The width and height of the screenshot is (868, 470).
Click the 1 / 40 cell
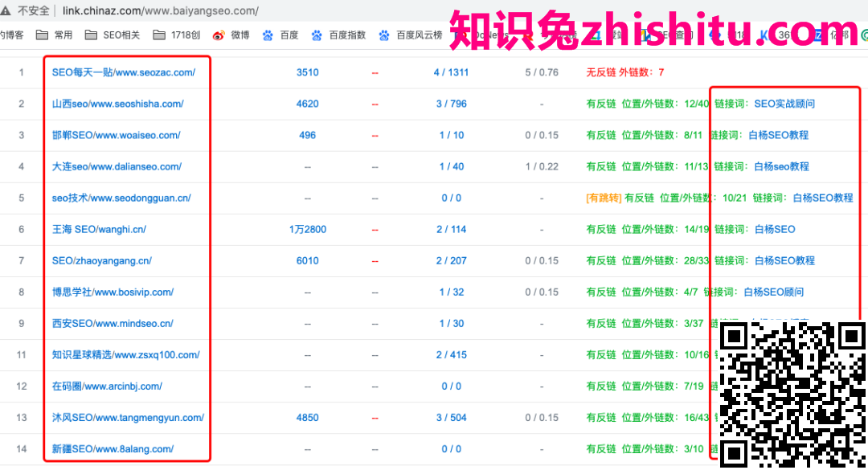(x=451, y=166)
